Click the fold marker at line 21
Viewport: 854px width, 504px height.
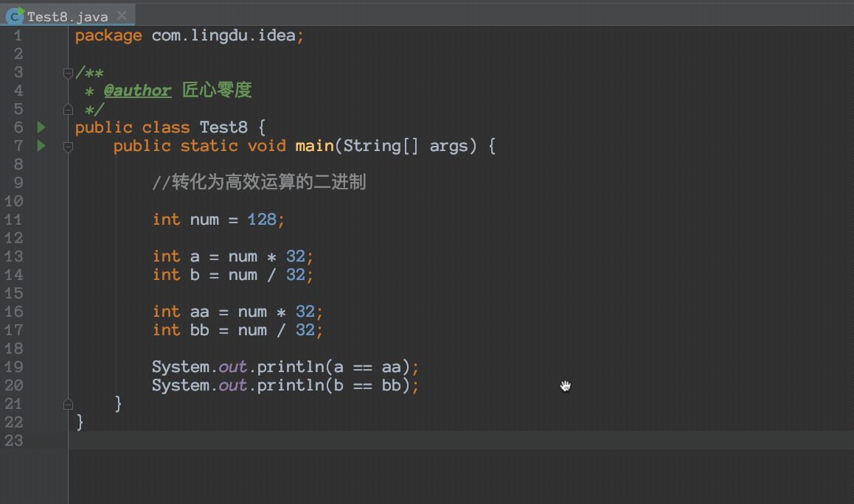click(x=67, y=403)
